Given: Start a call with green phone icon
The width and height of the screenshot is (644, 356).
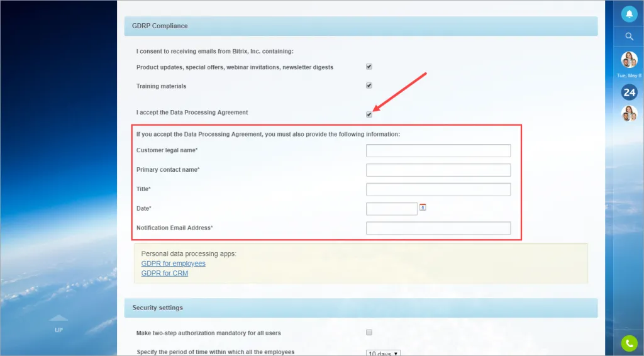Looking at the screenshot, I should coord(629,343).
